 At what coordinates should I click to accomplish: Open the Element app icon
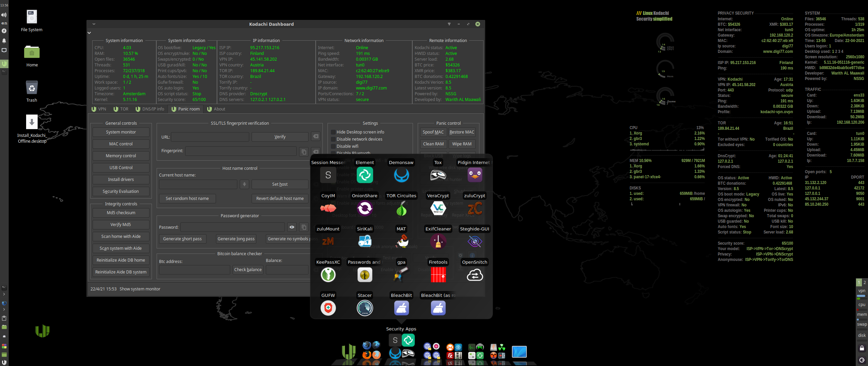pyautogui.click(x=364, y=175)
